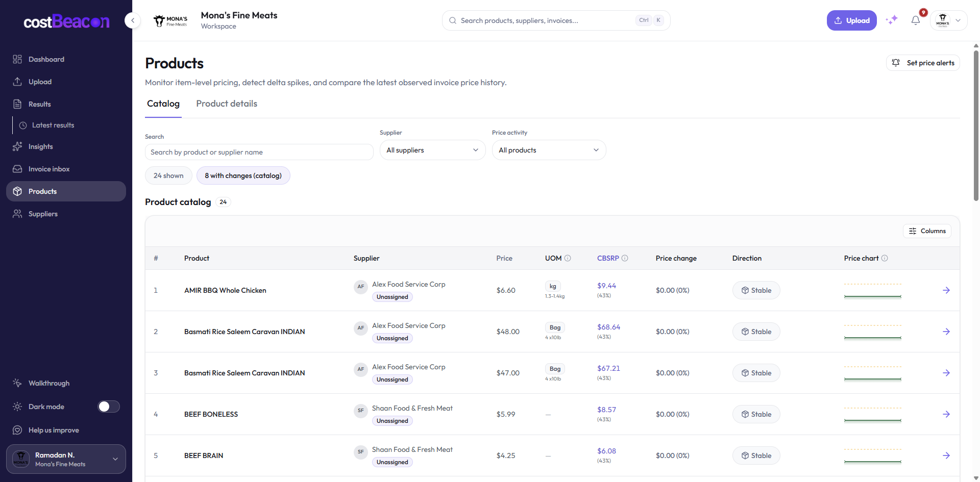Click the purple Upload button in header
980x482 pixels.
[851, 20]
